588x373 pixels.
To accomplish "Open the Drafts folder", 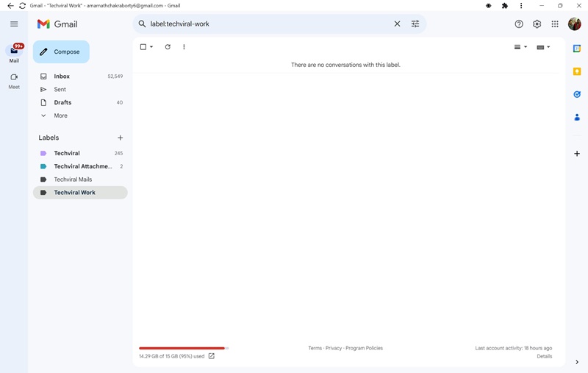I will [x=80, y=102].
